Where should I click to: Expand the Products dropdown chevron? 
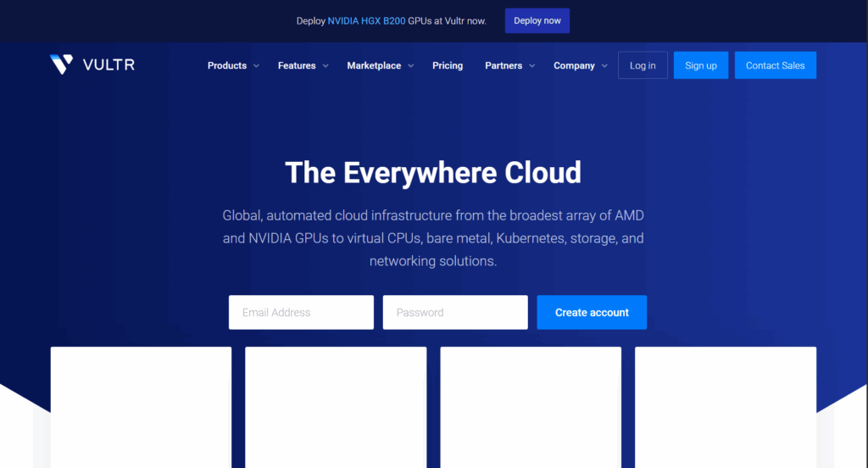(x=256, y=66)
